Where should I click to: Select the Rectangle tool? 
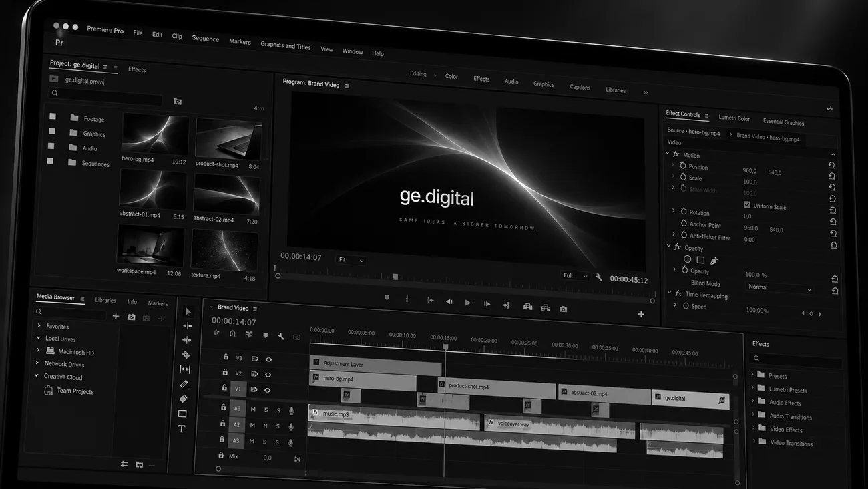coord(182,414)
